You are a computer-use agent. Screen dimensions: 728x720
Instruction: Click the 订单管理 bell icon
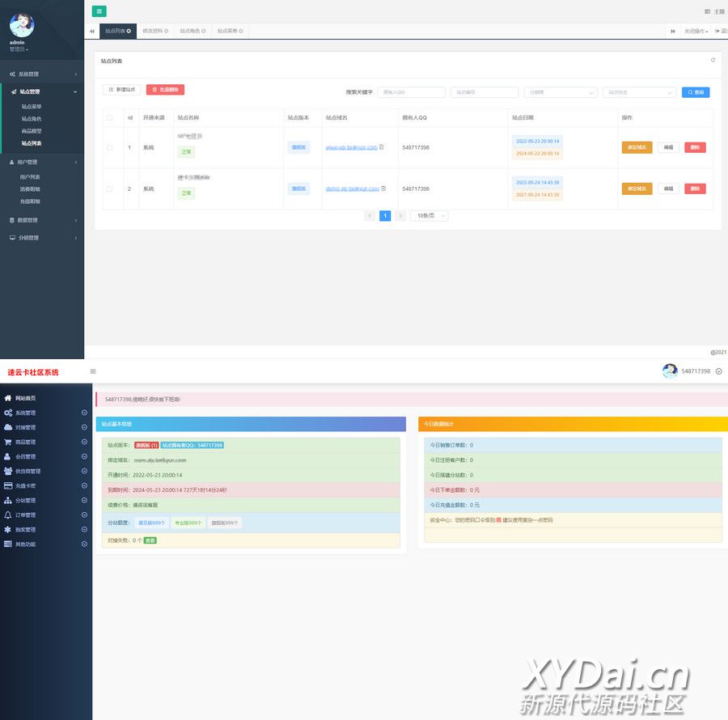[x=8, y=515]
